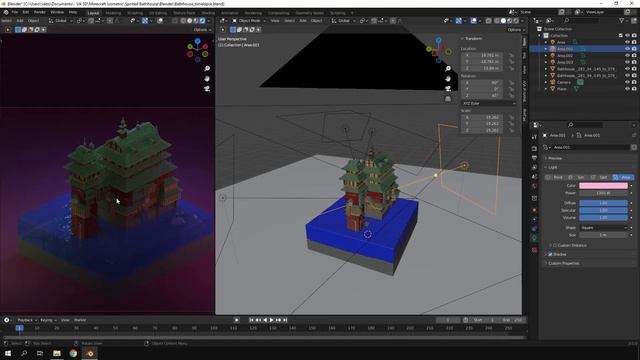Toggle camera view icon in left viewport
This screenshot has height=360, width=640.
(207, 89)
